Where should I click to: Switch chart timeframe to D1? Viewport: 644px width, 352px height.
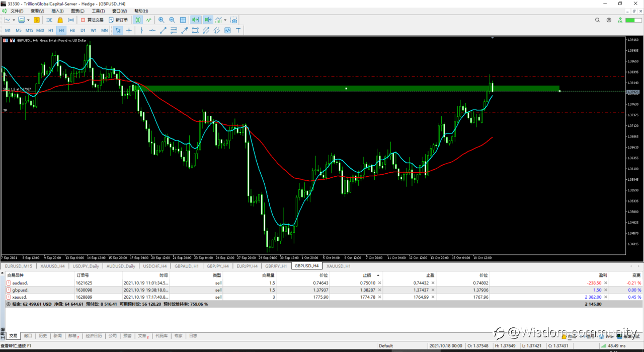point(83,30)
